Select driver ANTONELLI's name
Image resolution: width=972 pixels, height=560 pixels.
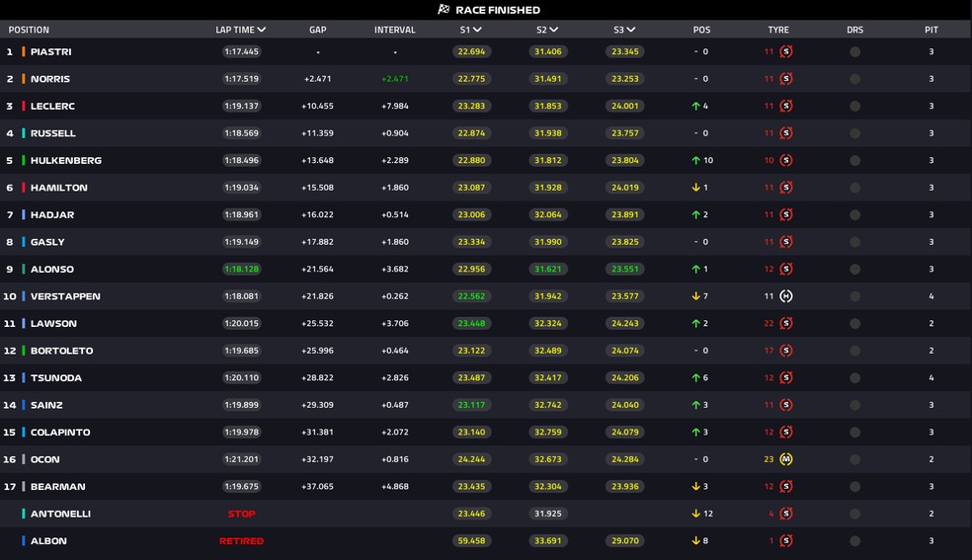click(x=60, y=514)
